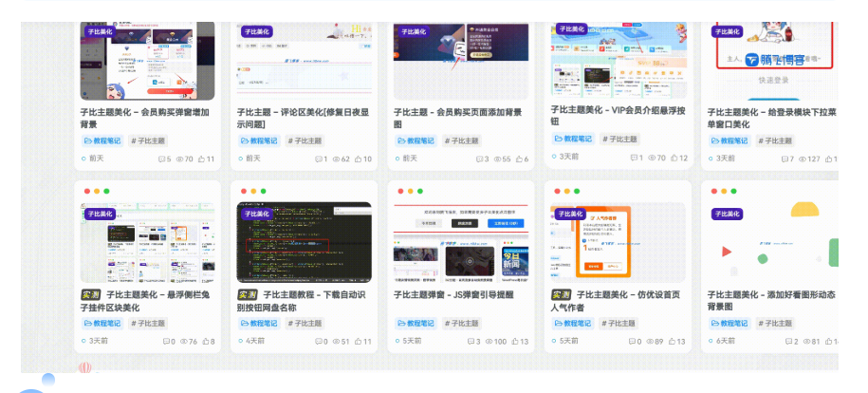Open article 仿优设首页人气作者

(616, 301)
